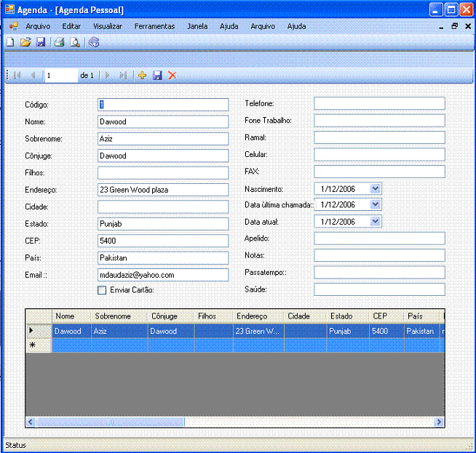The width and height of the screenshot is (476, 453).
Task: Click the Nome field containing Dawood
Action: [x=163, y=121]
